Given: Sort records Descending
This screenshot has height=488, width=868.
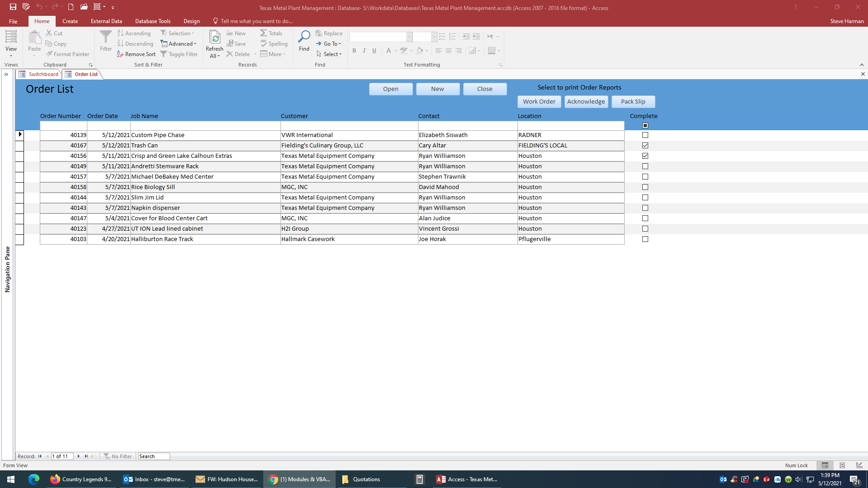Looking at the screenshot, I should point(135,44).
